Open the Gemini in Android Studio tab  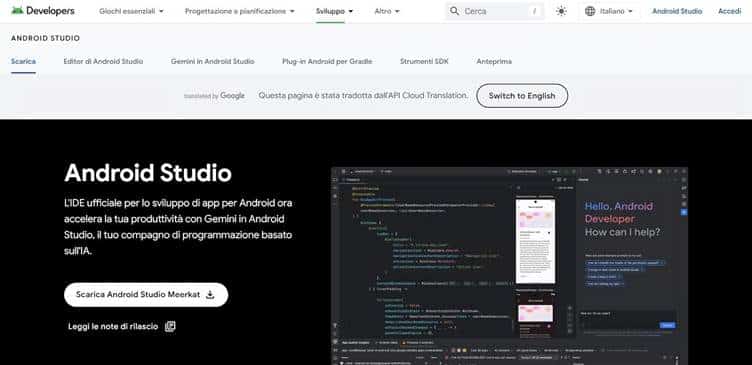(212, 61)
